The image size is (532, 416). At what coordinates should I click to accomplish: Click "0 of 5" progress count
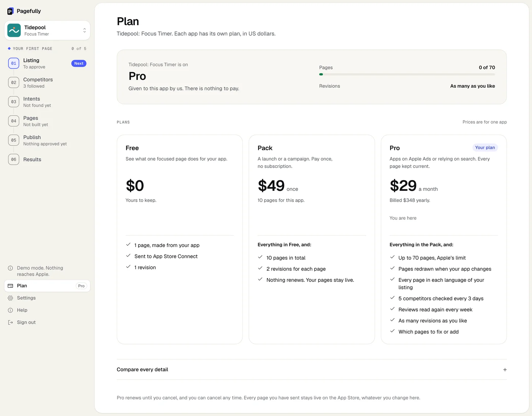(x=79, y=48)
